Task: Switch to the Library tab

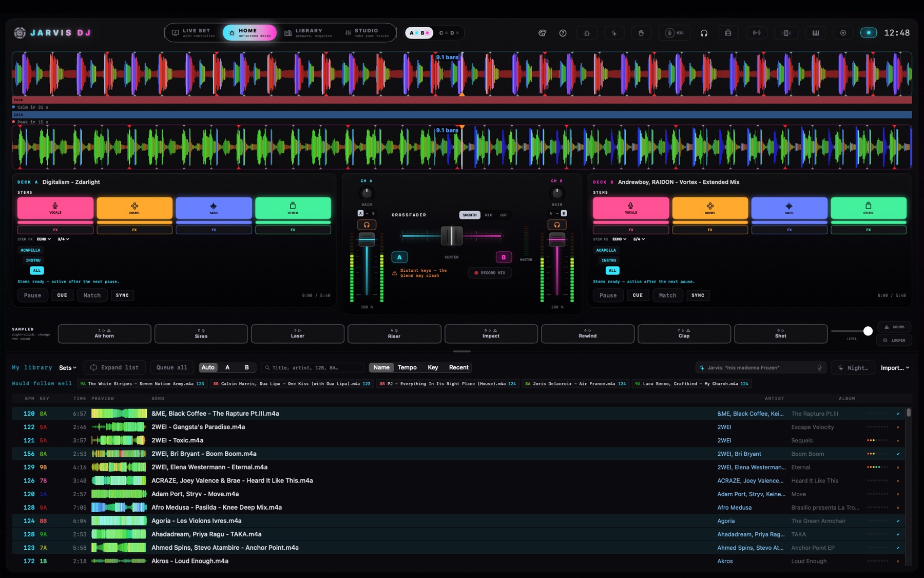Action: pyautogui.click(x=309, y=33)
